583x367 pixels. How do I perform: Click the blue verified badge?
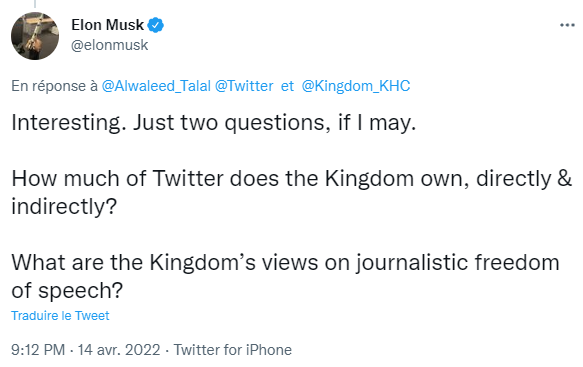pos(155,25)
